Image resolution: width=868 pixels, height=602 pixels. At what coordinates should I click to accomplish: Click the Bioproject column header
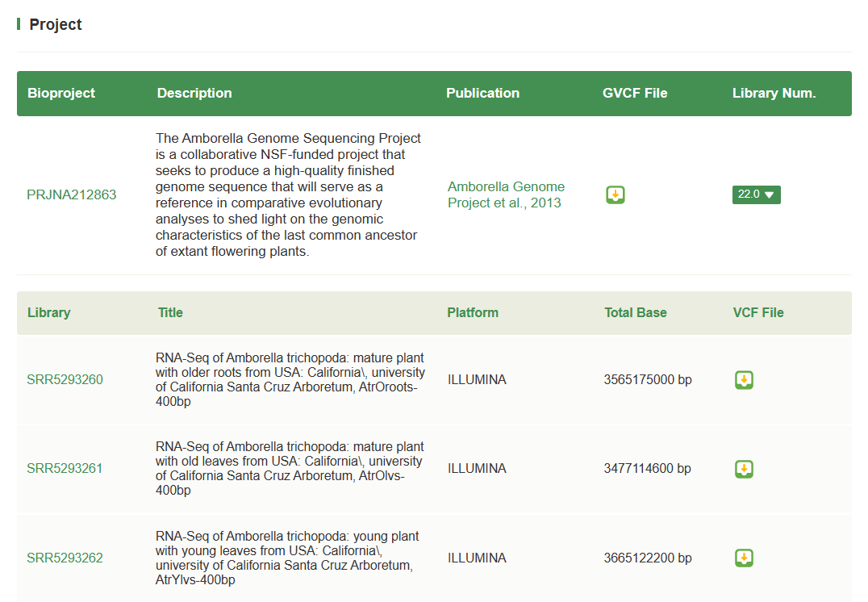pyautogui.click(x=61, y=93)
